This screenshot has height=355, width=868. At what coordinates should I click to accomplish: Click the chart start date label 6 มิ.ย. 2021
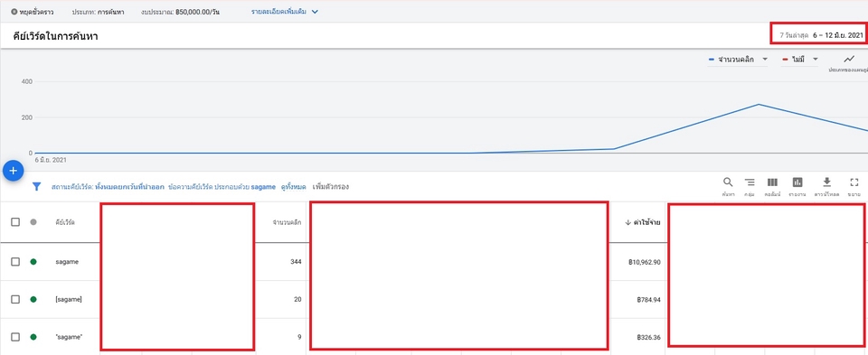51,160
